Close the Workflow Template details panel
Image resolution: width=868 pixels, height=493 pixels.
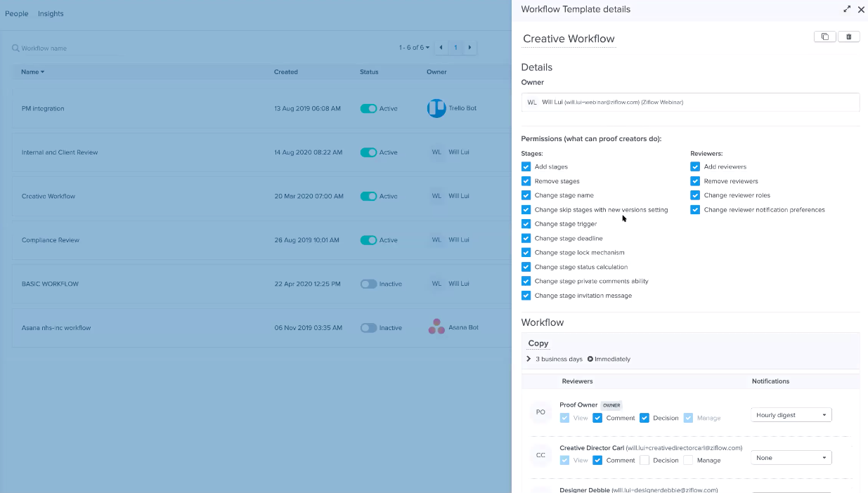point(861,10)
